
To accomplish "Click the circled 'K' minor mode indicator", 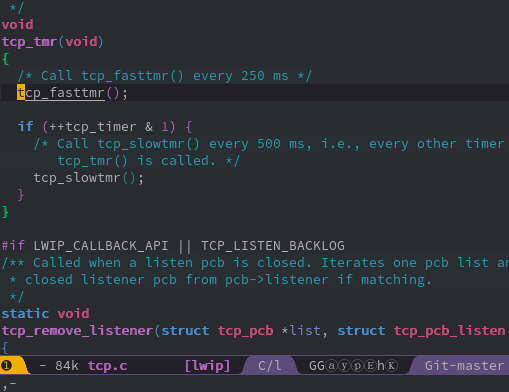I will [x=392, y=366].
